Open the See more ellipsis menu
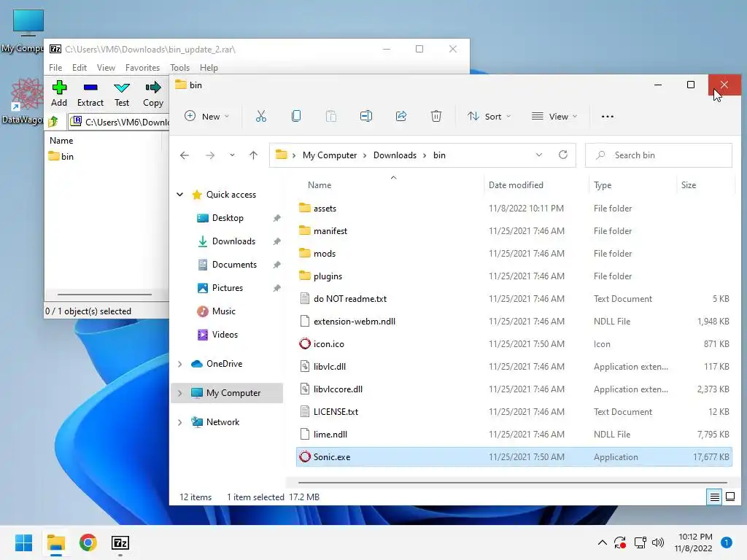 point(608,116)
